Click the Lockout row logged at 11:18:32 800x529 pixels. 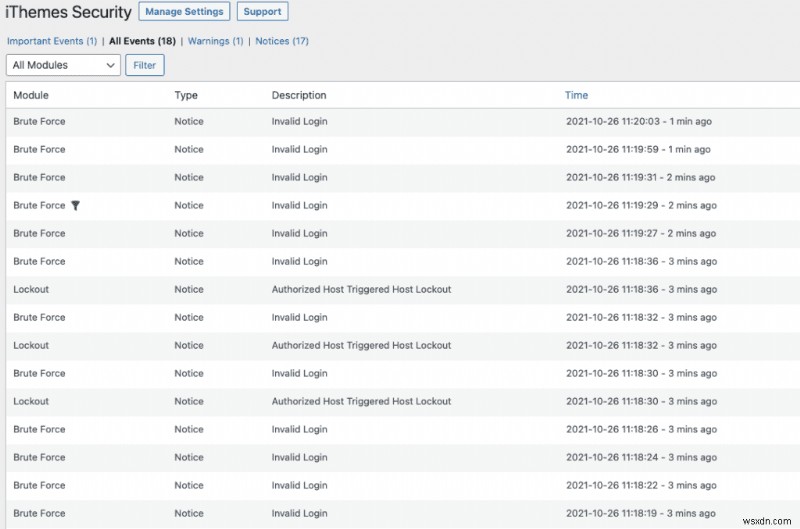(x=31, y=345)
